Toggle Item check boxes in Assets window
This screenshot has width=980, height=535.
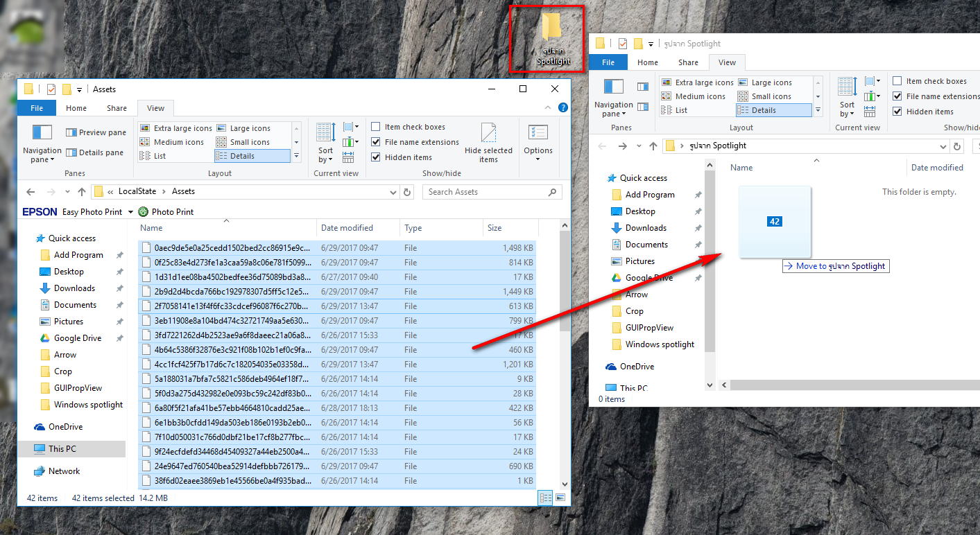(x=409, y=127)
